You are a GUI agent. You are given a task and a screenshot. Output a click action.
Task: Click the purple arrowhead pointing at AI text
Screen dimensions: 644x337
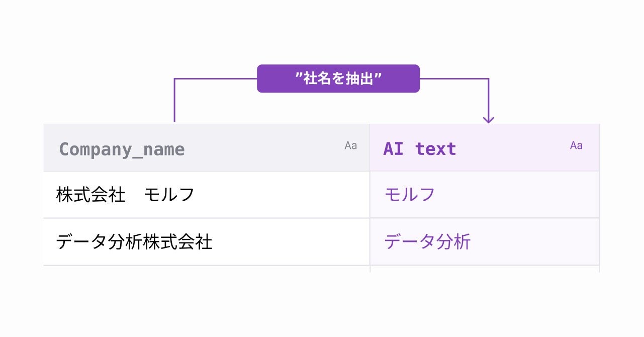click(x=488, y=120)
